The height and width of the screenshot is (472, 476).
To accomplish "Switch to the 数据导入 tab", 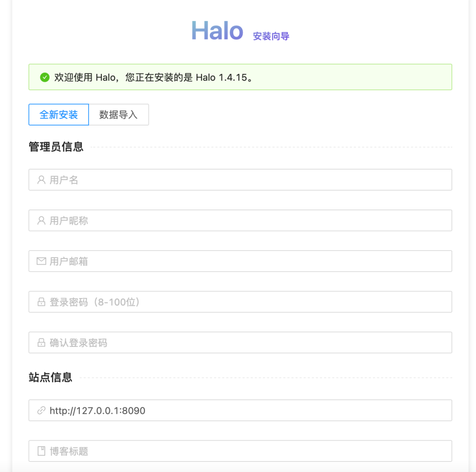I will tap(119, 114).
